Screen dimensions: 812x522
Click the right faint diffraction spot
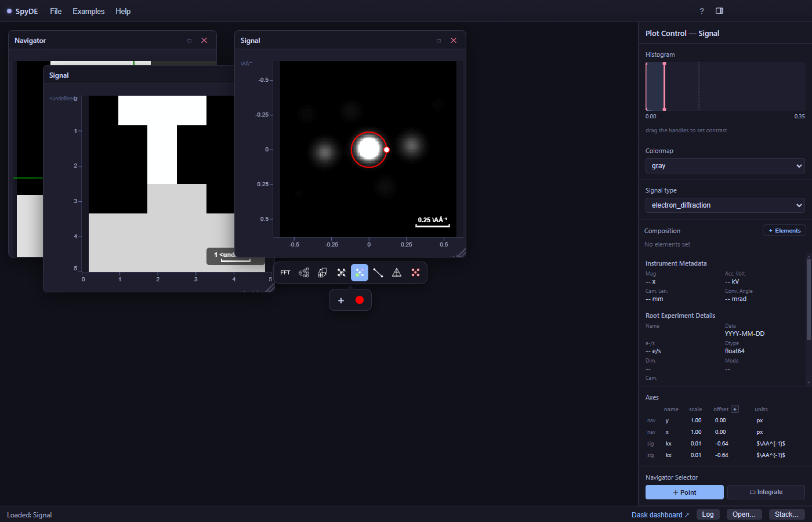click(x=412, y=145)
